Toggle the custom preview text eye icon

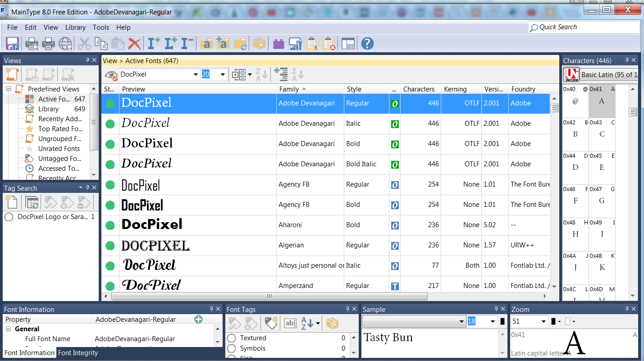tap(111, 74)
